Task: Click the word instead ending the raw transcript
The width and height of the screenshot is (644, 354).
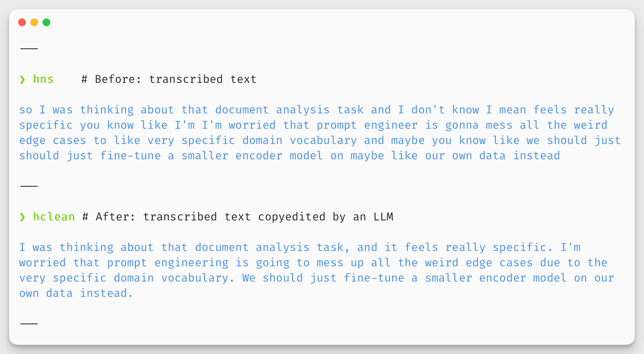Action: (536, 155)
